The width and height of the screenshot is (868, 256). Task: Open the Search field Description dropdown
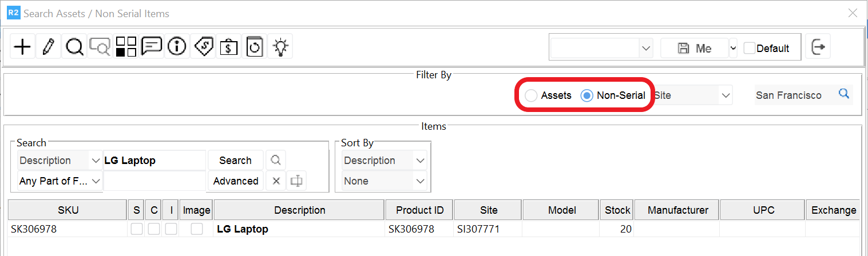point(95,161)
